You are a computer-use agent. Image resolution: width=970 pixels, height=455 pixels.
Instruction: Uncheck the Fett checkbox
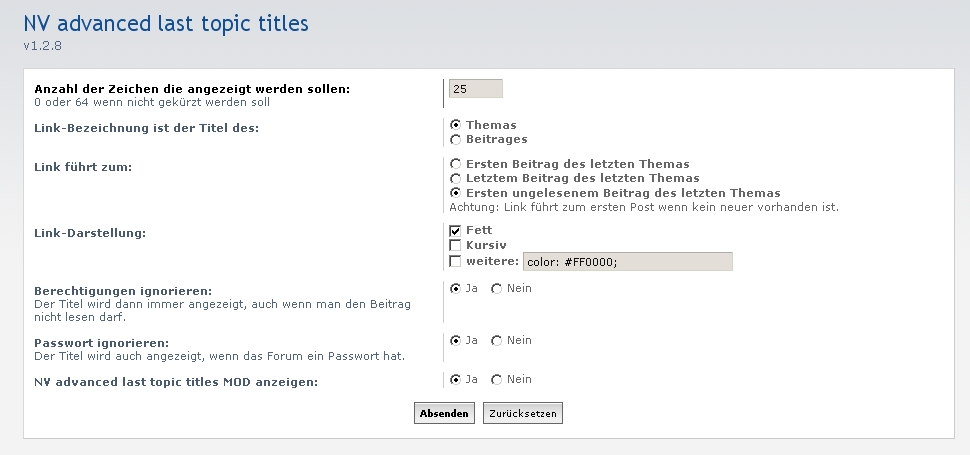click(x=455, y=231)
